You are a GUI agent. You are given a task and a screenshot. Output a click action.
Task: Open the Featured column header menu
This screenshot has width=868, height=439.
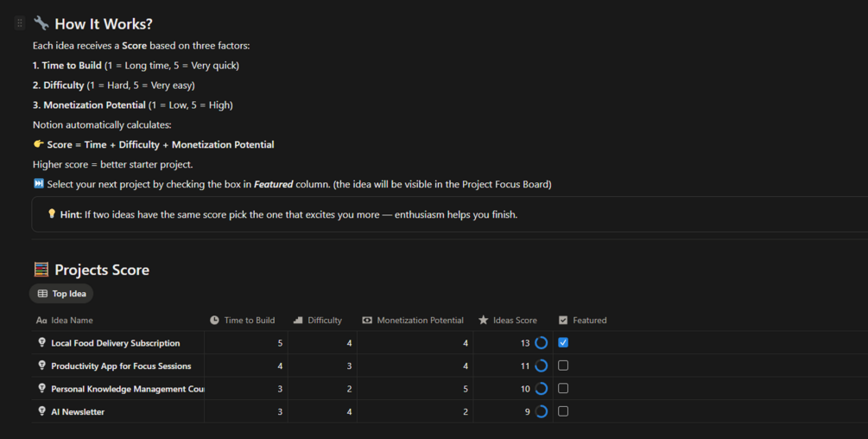589,320
